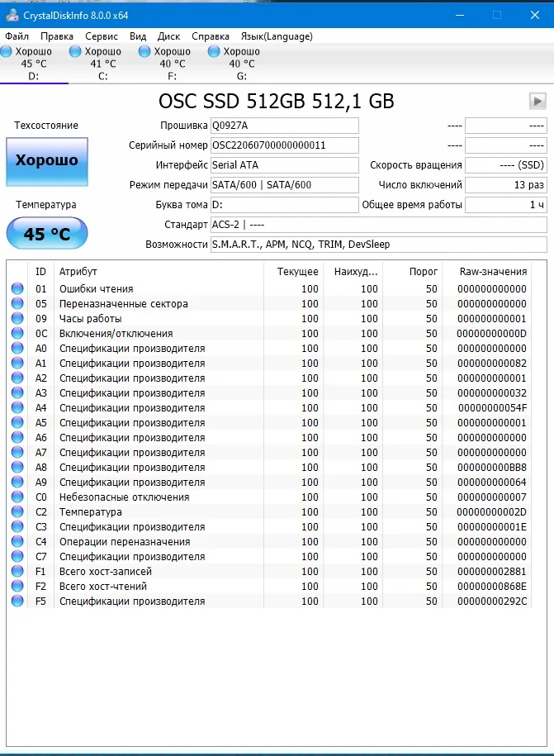Open the Язык(Language) menu
The height and width of the screenshot is (756, 554).
[277, 36]
